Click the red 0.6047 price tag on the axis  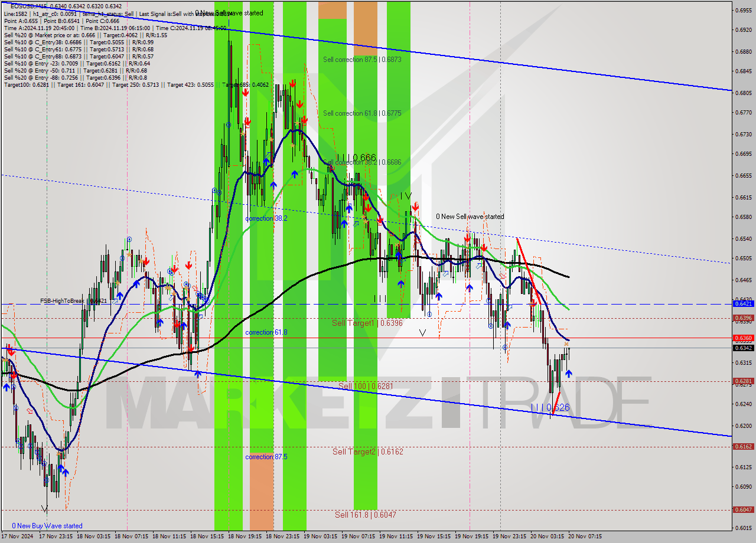point(743,509)
